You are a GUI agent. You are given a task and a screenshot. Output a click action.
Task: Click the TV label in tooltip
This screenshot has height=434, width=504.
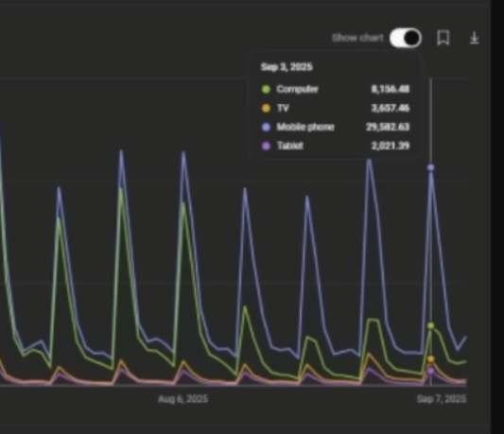[x=283, y=108]
